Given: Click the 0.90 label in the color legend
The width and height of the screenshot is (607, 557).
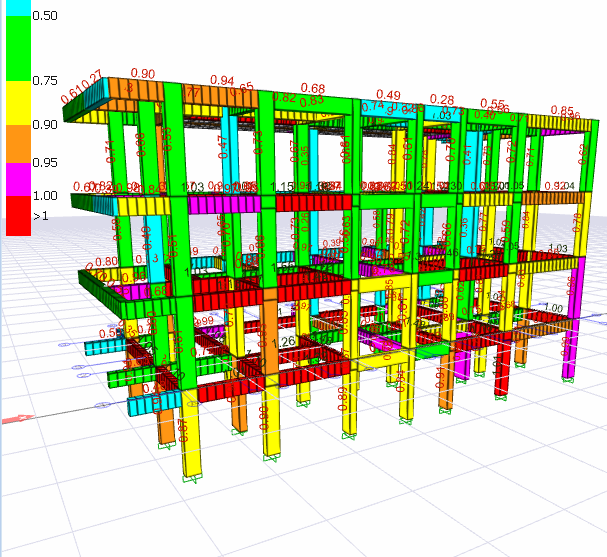Looking at the screenshot, I should coord(45,125).
